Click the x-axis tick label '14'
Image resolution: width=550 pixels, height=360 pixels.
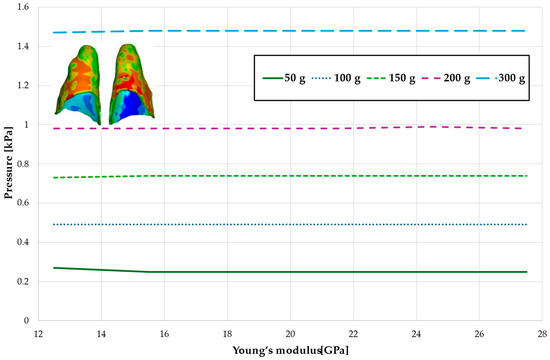point(101,334)
